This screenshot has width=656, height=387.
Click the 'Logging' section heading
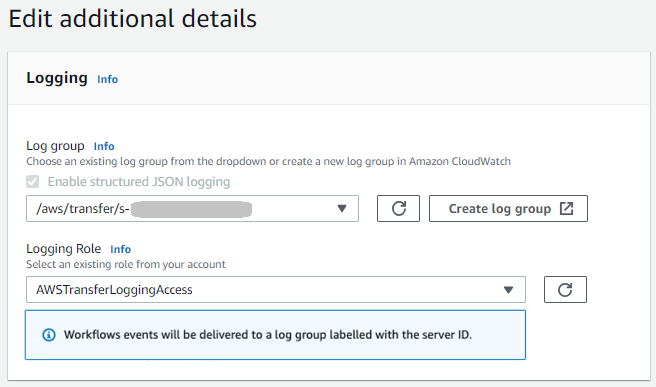click(57, 78)
